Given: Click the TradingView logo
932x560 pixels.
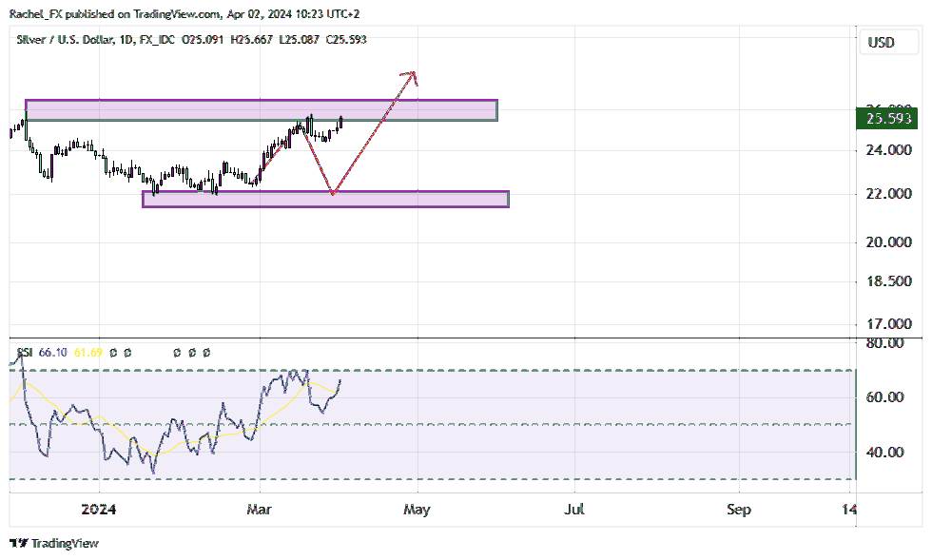Looking at the screenshot, I should pos(54,543).
